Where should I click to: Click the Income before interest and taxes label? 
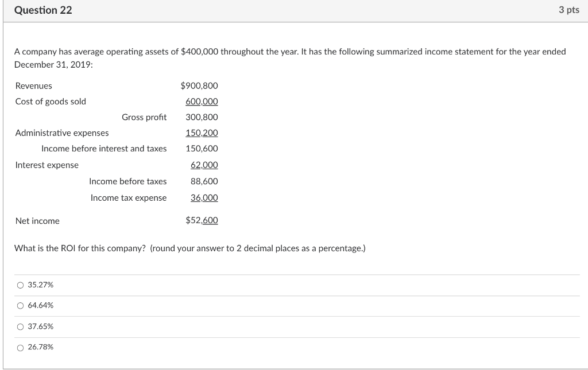pyautogui.click(x=103, y=148)
